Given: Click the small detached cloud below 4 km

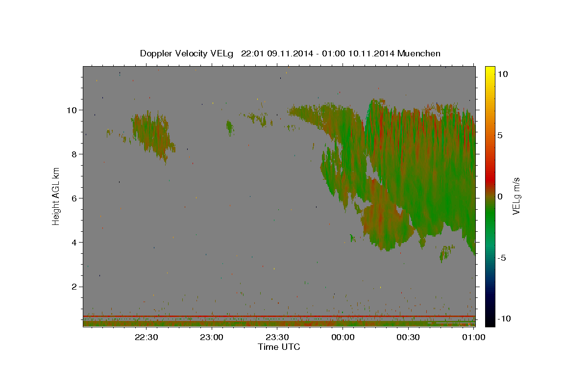Looking at the screenshot, I should 446,253.
